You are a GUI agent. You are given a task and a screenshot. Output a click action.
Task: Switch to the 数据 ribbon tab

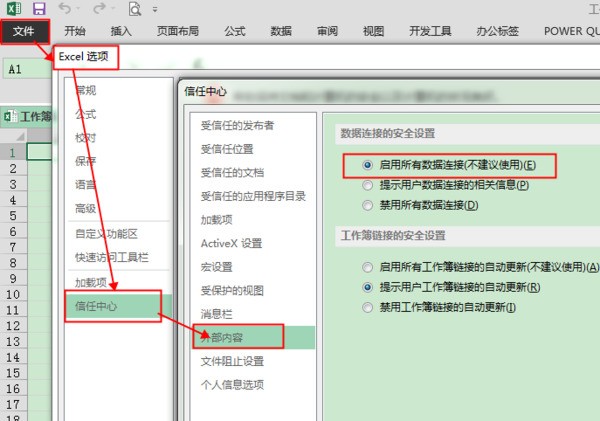pos(281,31)
